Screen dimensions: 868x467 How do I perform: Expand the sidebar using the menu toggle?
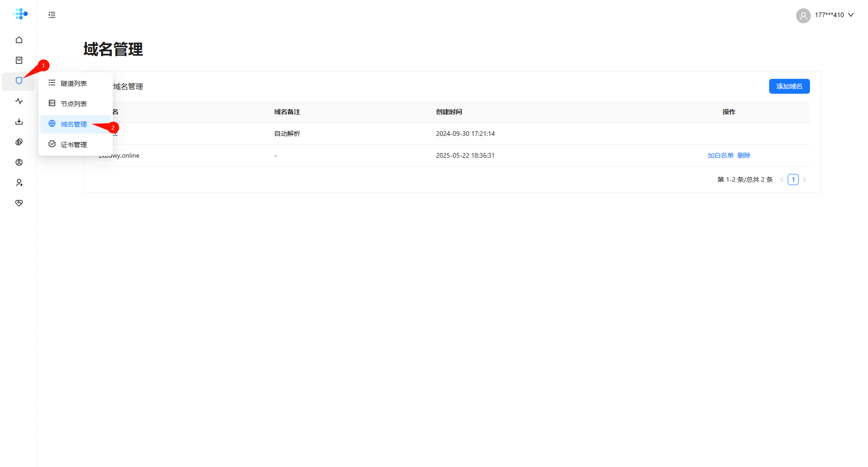click(x=52, y=15)
